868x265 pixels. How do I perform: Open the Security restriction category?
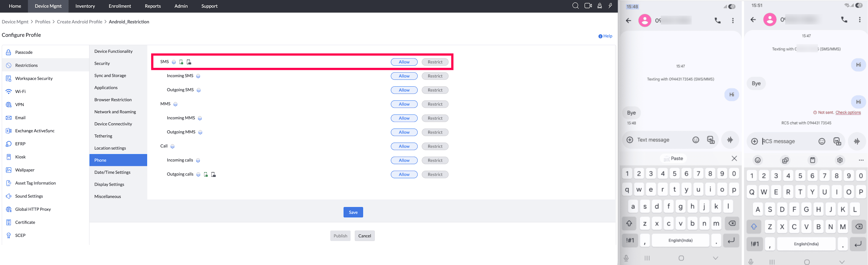point(118,63)
